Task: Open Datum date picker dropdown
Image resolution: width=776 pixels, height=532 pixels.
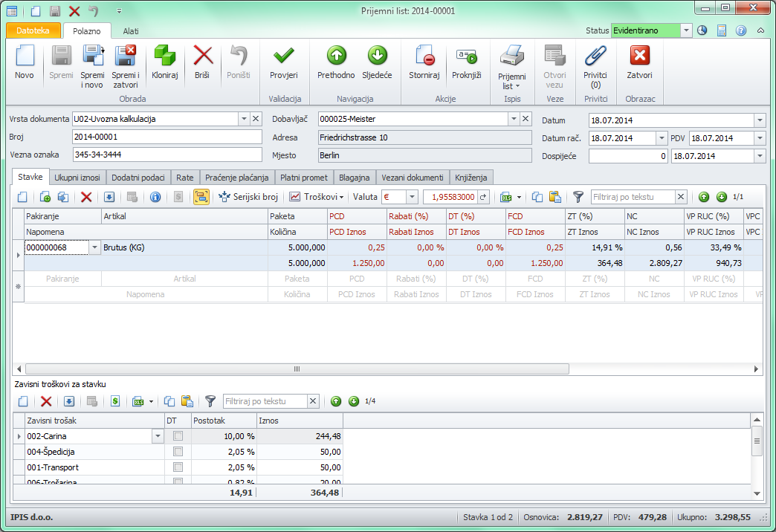Action: [760, 120]
